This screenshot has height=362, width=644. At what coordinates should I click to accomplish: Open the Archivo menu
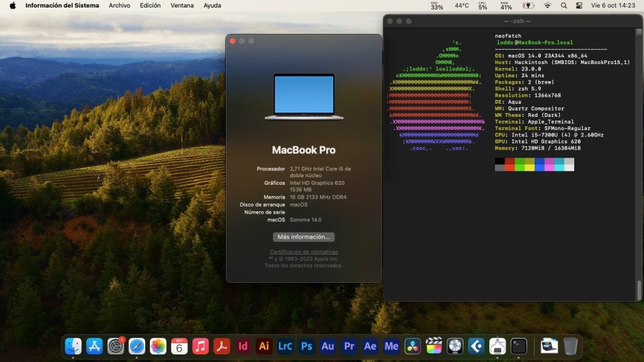(x=119, y=6)
